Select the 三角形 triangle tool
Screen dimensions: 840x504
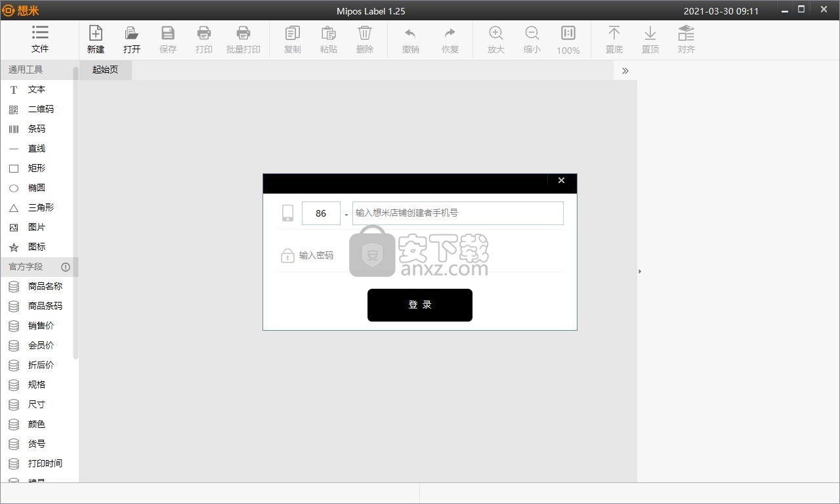(37, 207)
